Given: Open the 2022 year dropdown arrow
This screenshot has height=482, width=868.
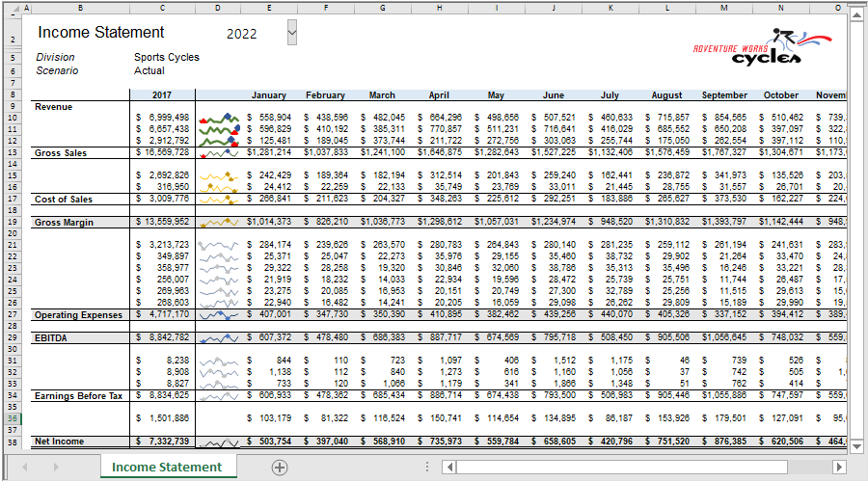Looking at the screenshot, I should 291,33.
